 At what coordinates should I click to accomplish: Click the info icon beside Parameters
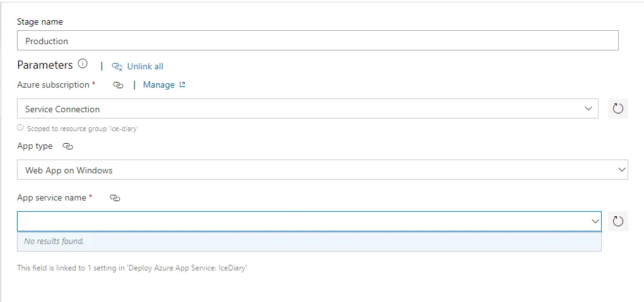point(83,64)
